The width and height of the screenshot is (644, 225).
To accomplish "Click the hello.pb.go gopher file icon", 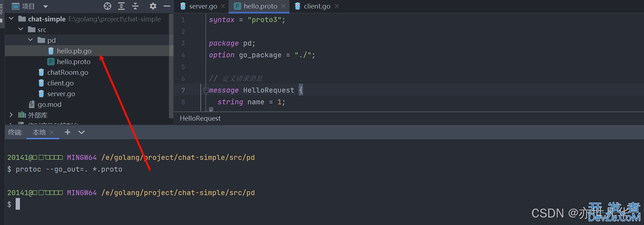I will pos(51,51).
